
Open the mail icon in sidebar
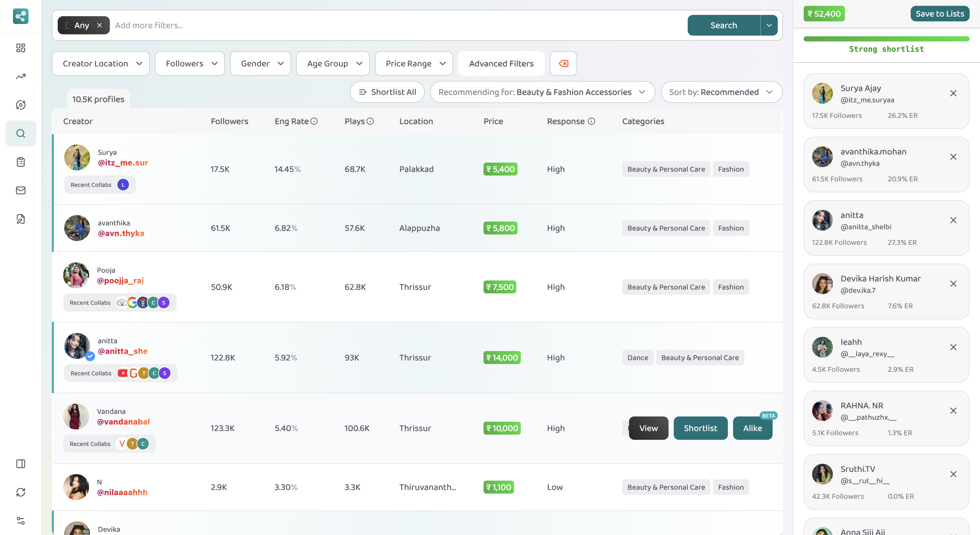20,190
